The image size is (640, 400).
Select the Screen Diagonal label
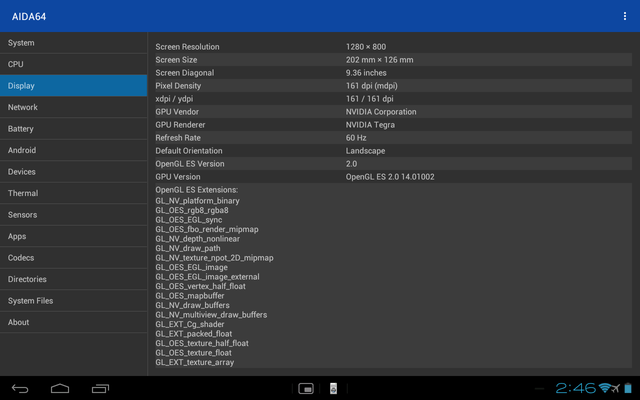coord(184,73)
